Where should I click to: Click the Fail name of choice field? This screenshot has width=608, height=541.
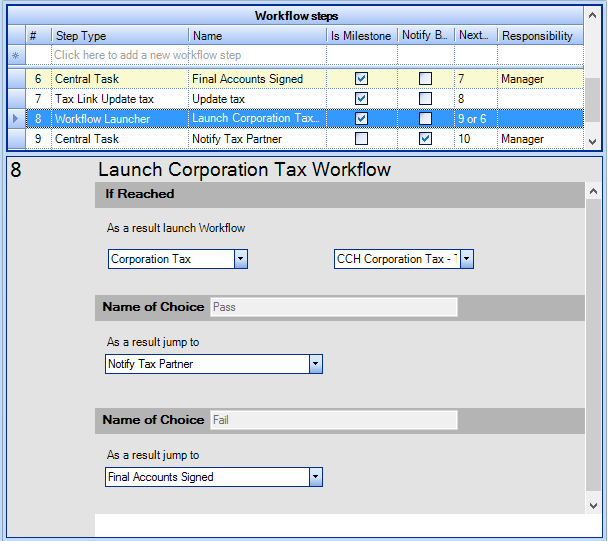(x=334, y=420)
